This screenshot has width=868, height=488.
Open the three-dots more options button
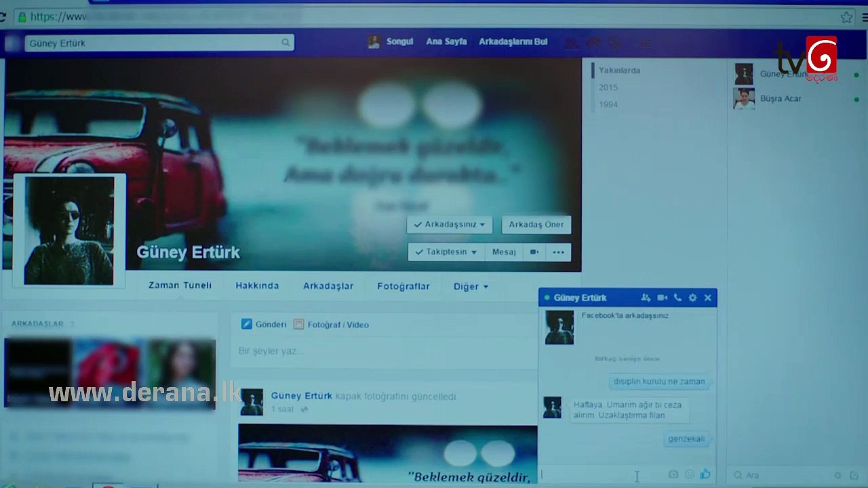tap(558, 252)
